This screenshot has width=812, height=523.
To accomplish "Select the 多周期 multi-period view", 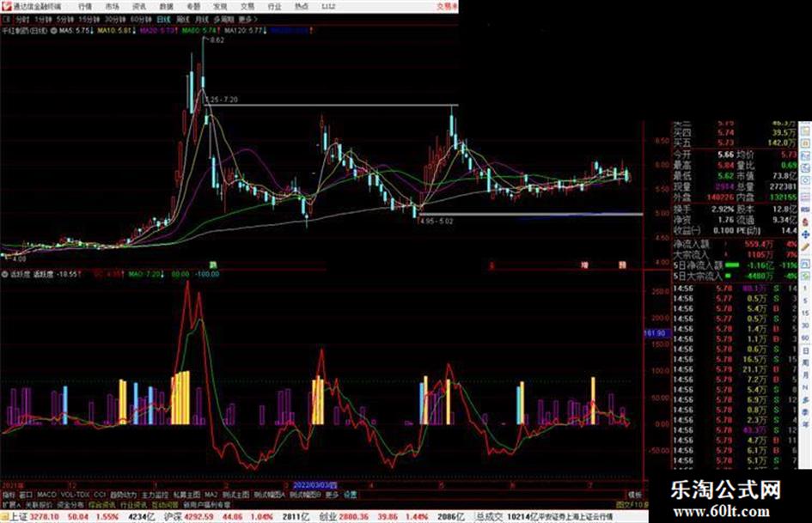I will 223,19.
